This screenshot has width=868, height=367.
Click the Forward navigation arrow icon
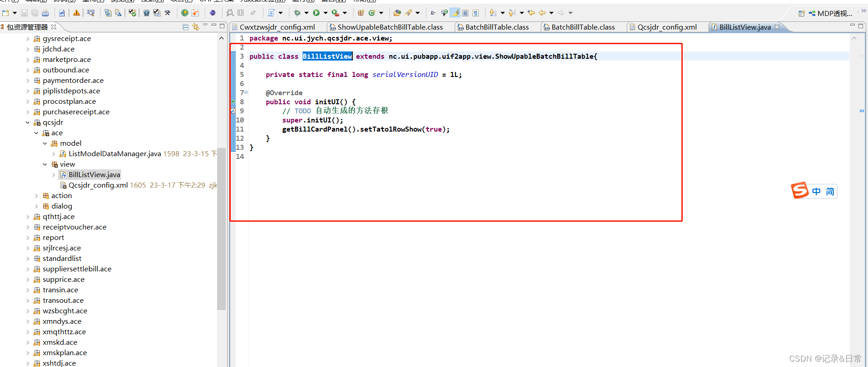pos(561,13)
